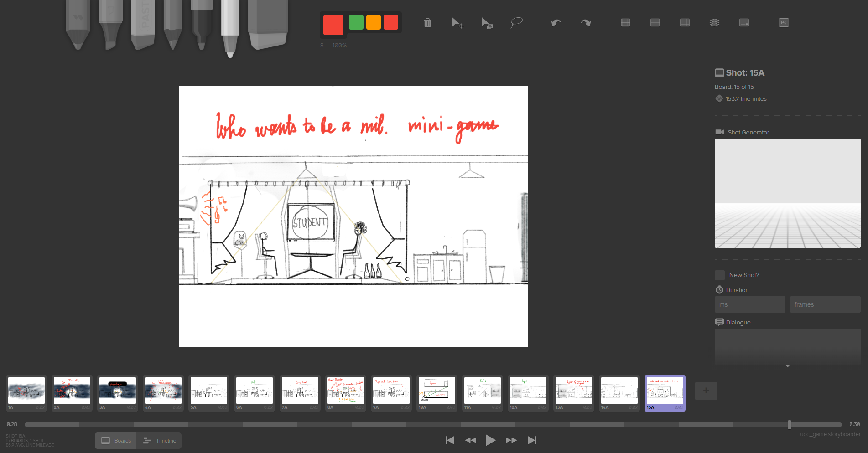868x453 pixels.
Task: Jump to the last board
Action: point(532,440)
